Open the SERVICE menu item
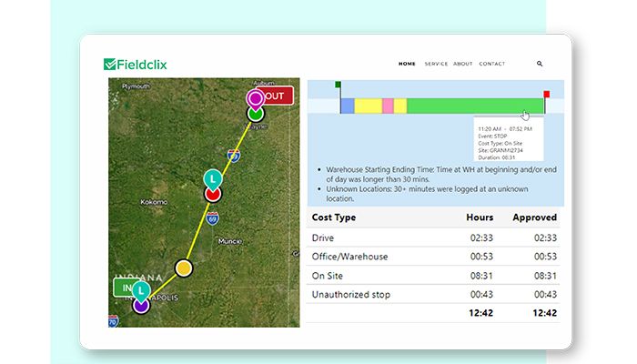The height and width of the screenshot is (364, 637). tap(436, 64)
